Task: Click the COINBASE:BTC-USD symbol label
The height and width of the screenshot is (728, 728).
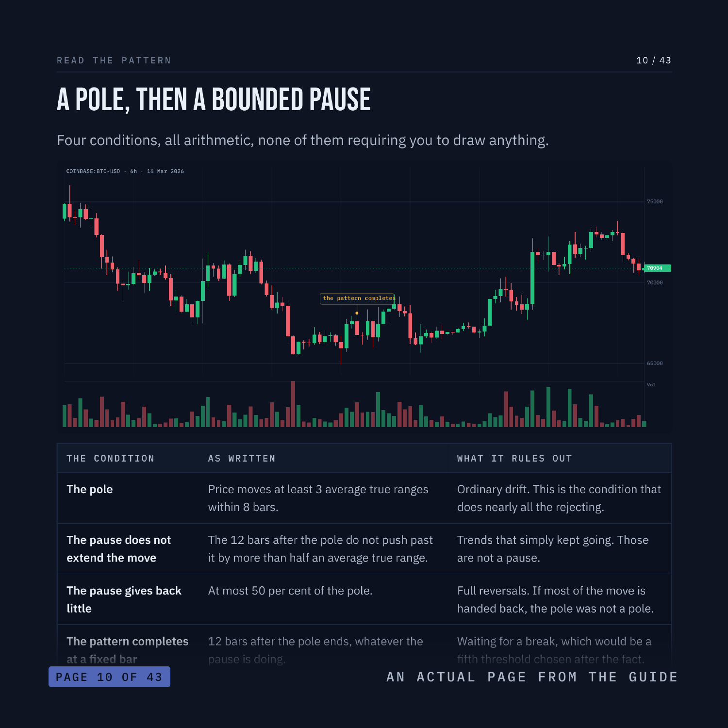Action: click(x=93, y=171)
